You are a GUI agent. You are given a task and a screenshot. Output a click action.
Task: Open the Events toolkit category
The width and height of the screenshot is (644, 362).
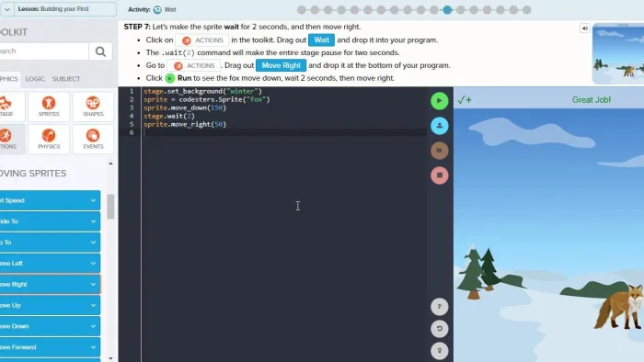click(x=93, y=140)
